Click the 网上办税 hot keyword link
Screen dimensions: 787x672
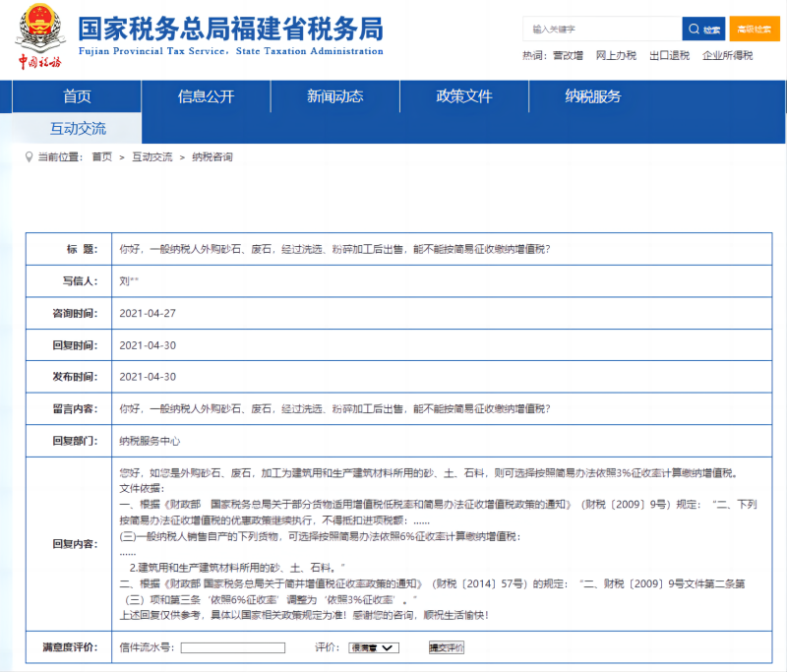(x=616, y=56)
